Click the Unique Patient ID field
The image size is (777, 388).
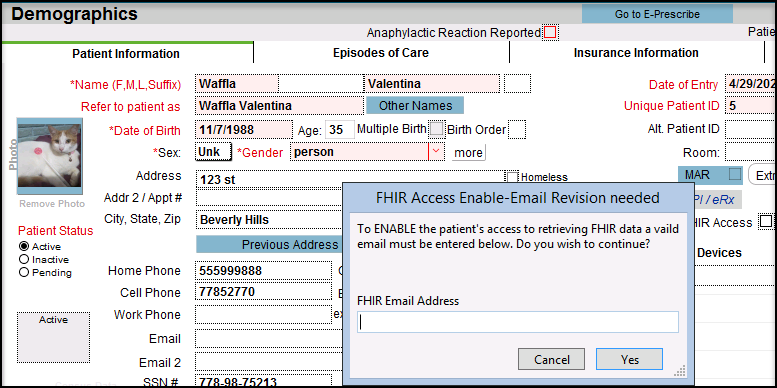click(751, 106)
